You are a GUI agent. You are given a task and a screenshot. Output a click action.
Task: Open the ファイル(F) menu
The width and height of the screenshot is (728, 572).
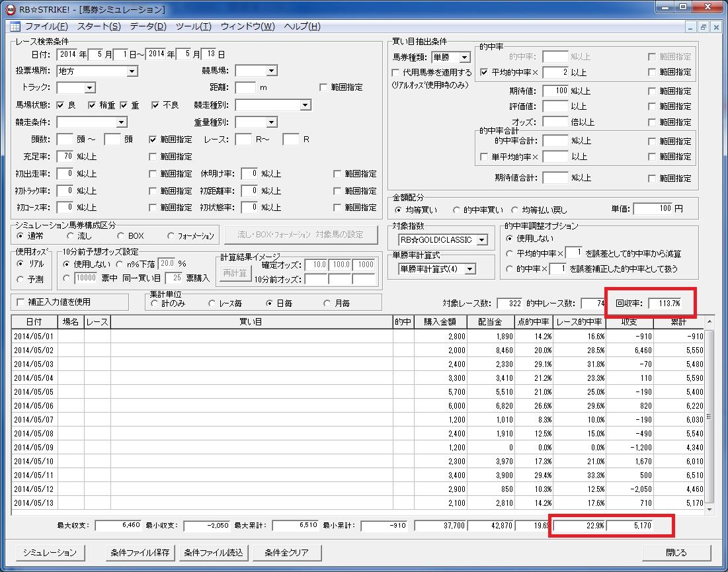click(46, 26)
